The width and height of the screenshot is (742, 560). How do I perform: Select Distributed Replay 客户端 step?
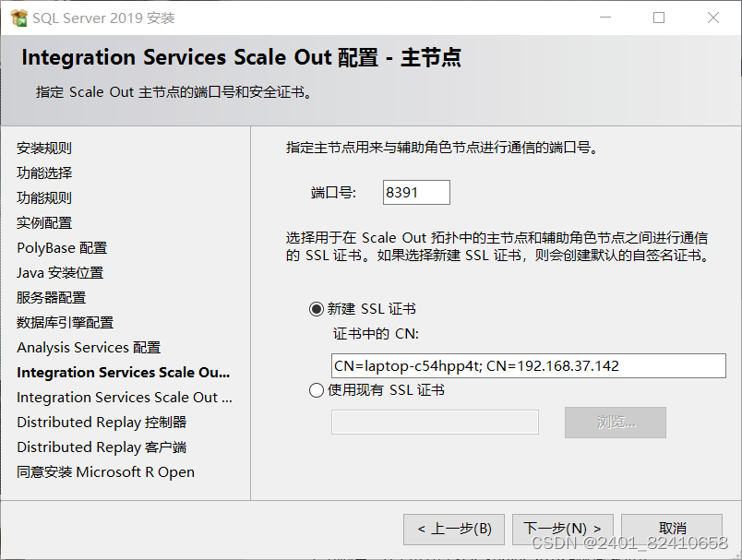tap(102, 447)
